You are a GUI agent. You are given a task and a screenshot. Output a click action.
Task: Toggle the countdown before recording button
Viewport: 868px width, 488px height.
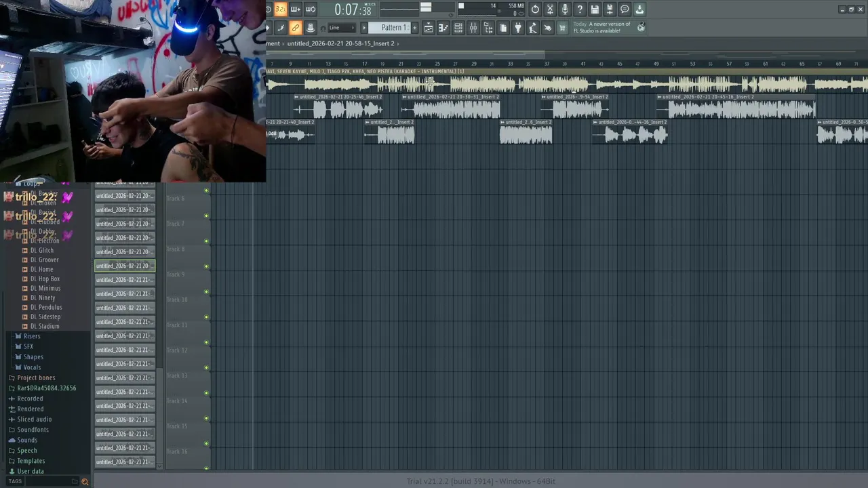[281, 9]
